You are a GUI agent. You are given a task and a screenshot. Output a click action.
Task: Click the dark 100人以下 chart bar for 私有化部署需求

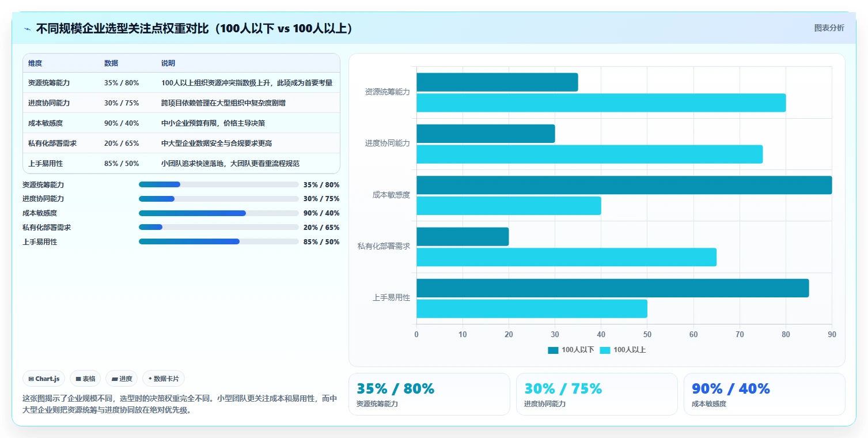pos(463,236)
